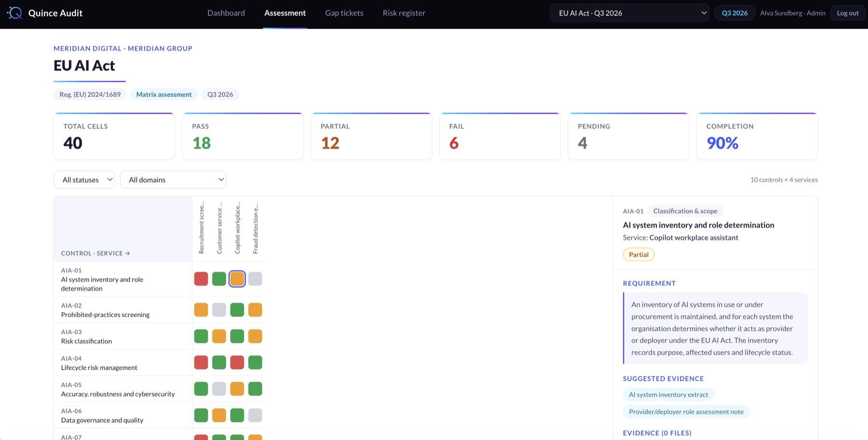The height and width of the screenshot is (440, 868).
Task: Click Alva Sundberg · Admin user label
Action: [793, 13]
